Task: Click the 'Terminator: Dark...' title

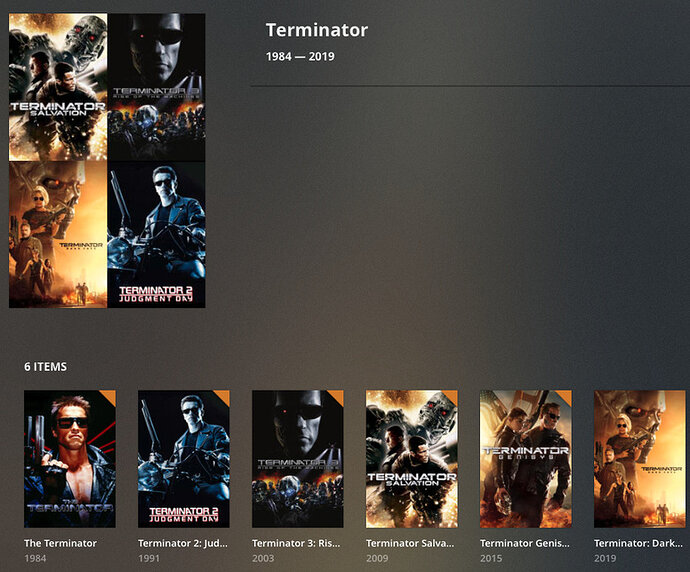Action: pyautogui.click(x=639, y=543)
